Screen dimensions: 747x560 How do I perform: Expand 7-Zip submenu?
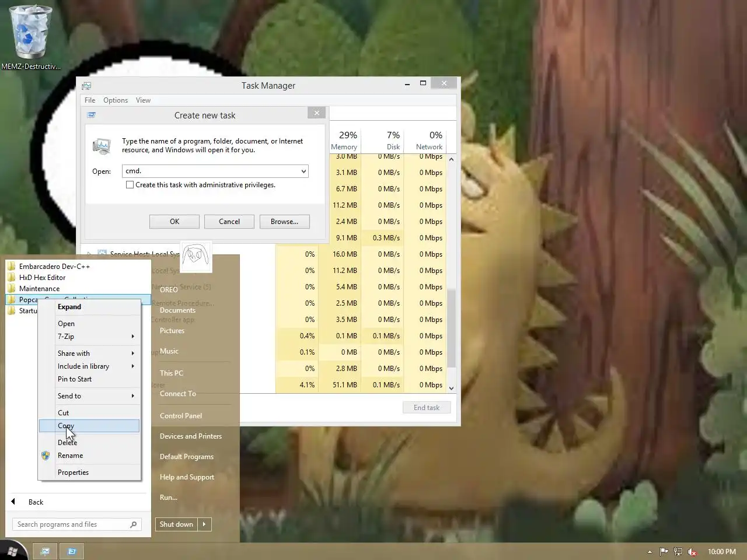click(133, 337)
